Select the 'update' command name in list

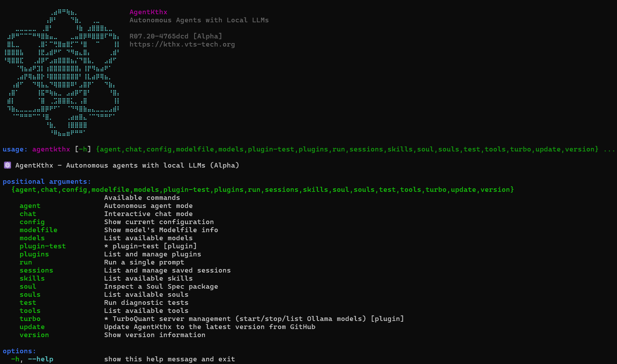pyautogui.click(x=32, y=327)
